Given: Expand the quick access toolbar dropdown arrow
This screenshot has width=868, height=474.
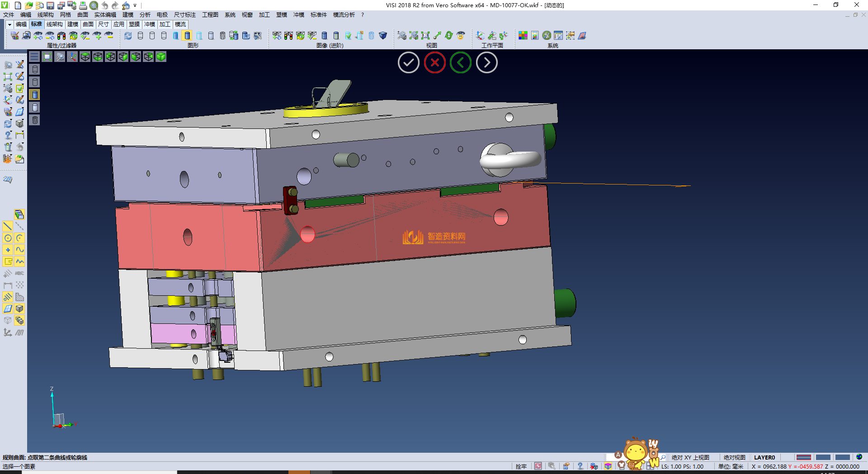Looking at the screenshot, I should tap(135, 5).
